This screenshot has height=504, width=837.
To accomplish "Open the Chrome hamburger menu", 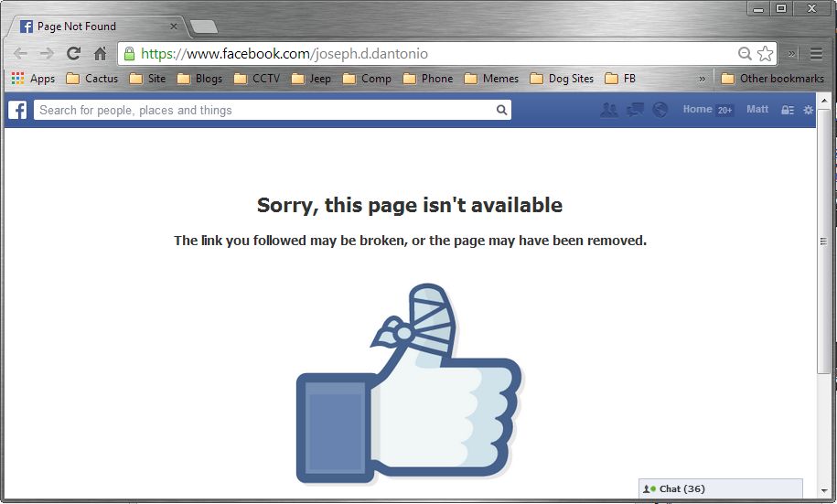I will (x=816, y=53).
